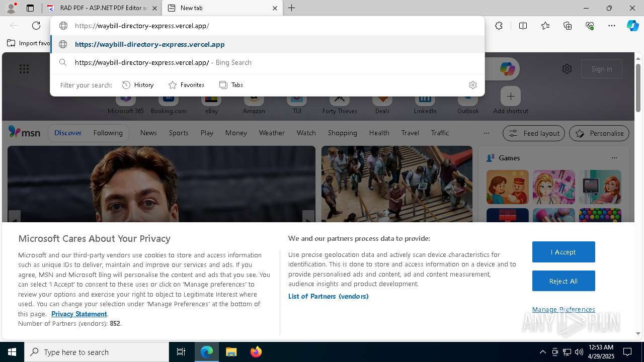The image size is (644, 362).
Task: Open the News category
Action: pos(148,133)
